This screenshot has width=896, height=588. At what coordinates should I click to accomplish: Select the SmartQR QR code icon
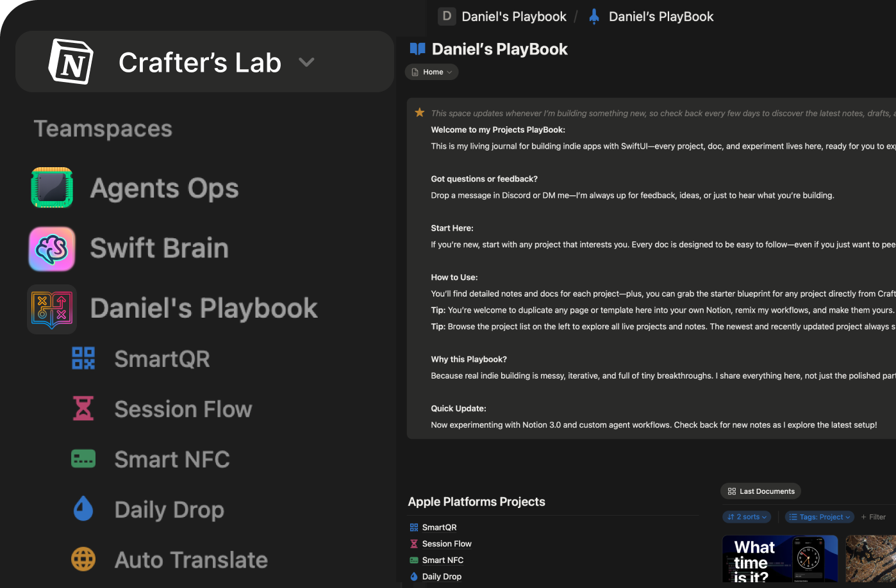click(x=83, y=359)
